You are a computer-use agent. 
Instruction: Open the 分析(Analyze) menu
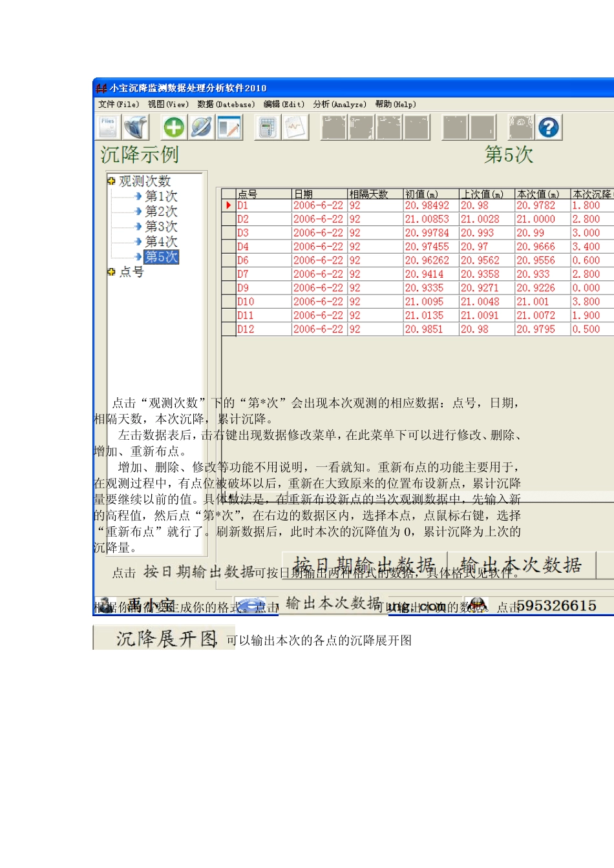point(340,104)
